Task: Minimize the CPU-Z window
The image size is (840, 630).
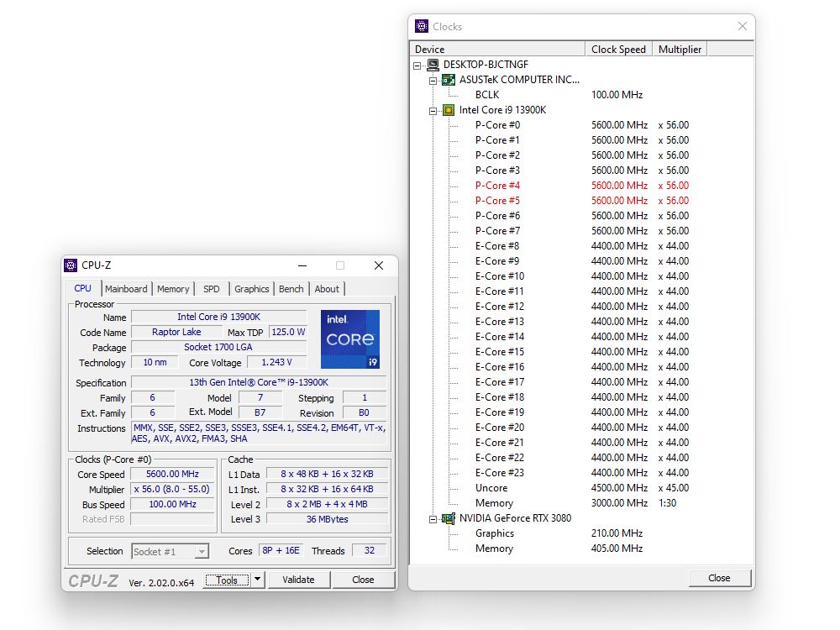Action: [302, 265]
